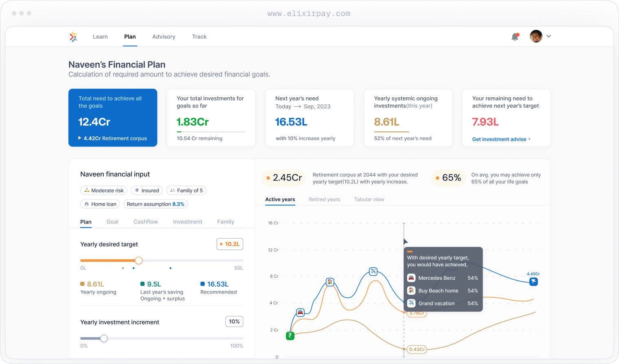The width and height of the screenshot is (619, 364).
Task: Click the Yearly desired target slider handle
Action: click(x=138, y=261)
